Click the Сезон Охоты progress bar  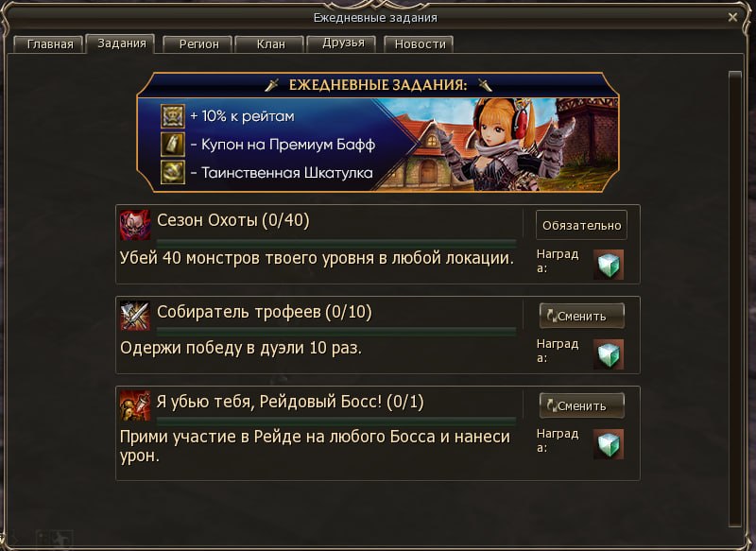pos(336,243)
